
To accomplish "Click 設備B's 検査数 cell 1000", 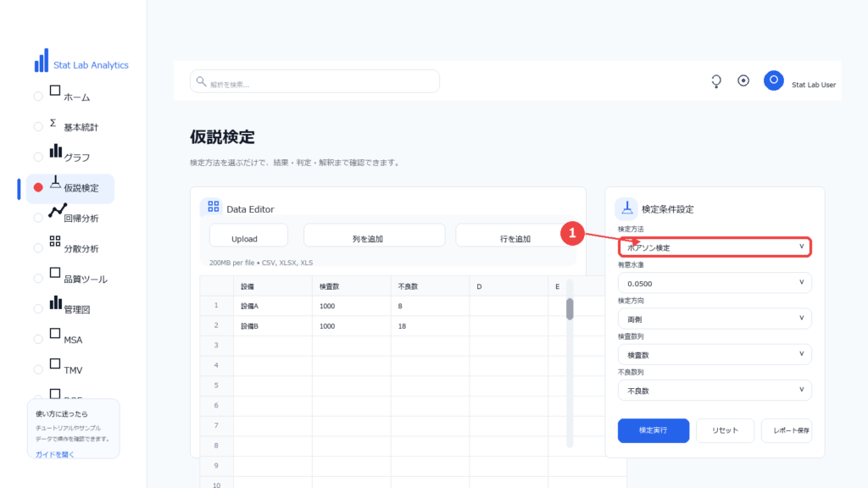I will click(x=351, y=326).
